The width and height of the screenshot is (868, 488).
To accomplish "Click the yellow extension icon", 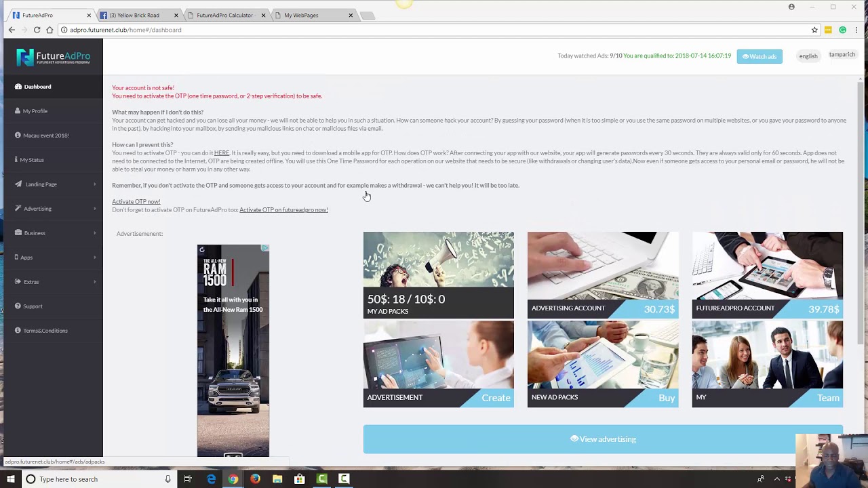I will [x=828, y=30].
